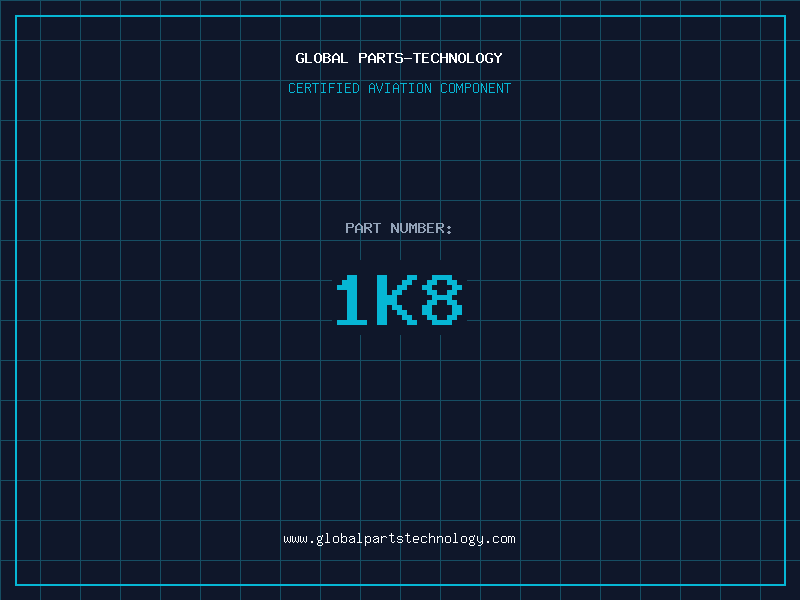Click the digit 8 in part number
This screenshot has width=800, height=600.
click(442, 300)
